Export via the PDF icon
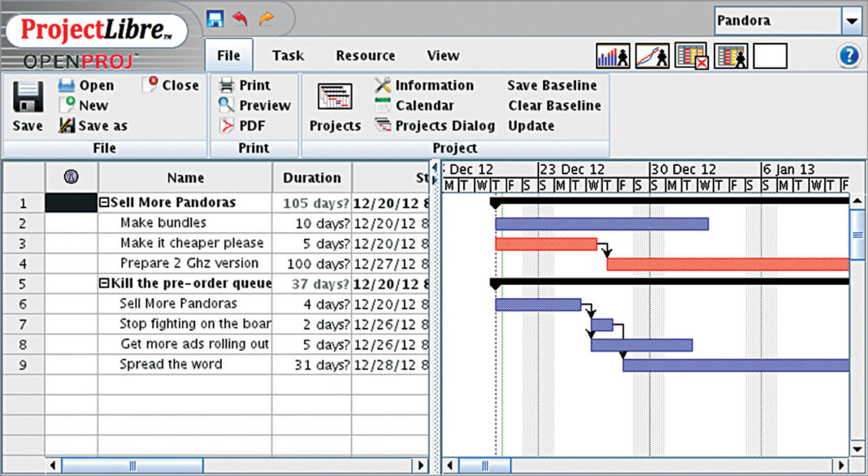Screen dimensions: 868x476 tap(228, 126)
